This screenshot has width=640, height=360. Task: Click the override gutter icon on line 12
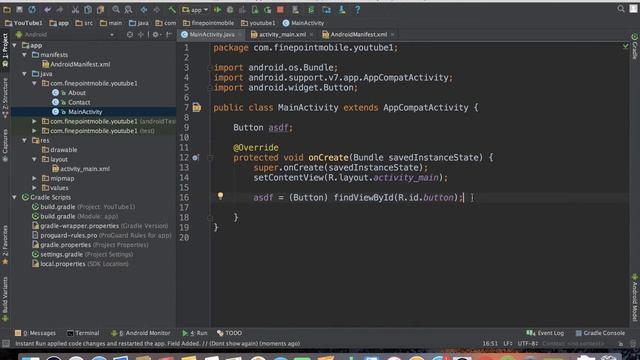[196, 158]
